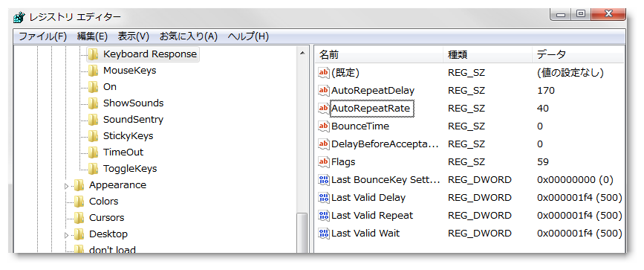
Task: Select the don't load key
Action: [x=112, y=249]
